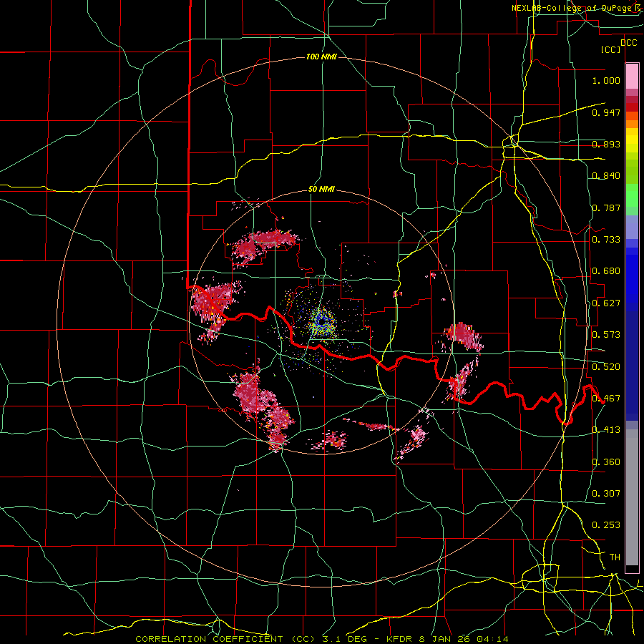Click the DCC label above the color scale
This screenshot has height=644, width=644.
coord(628,43)
